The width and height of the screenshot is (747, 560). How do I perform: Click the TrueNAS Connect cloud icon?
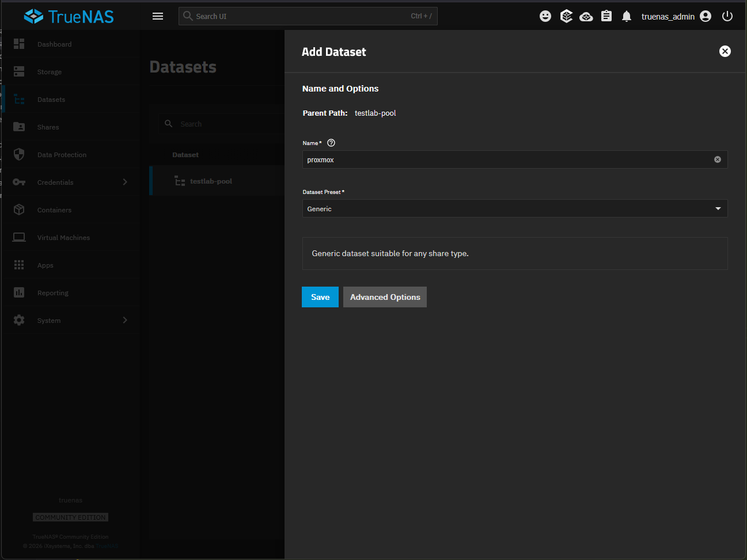click(586, 16)
